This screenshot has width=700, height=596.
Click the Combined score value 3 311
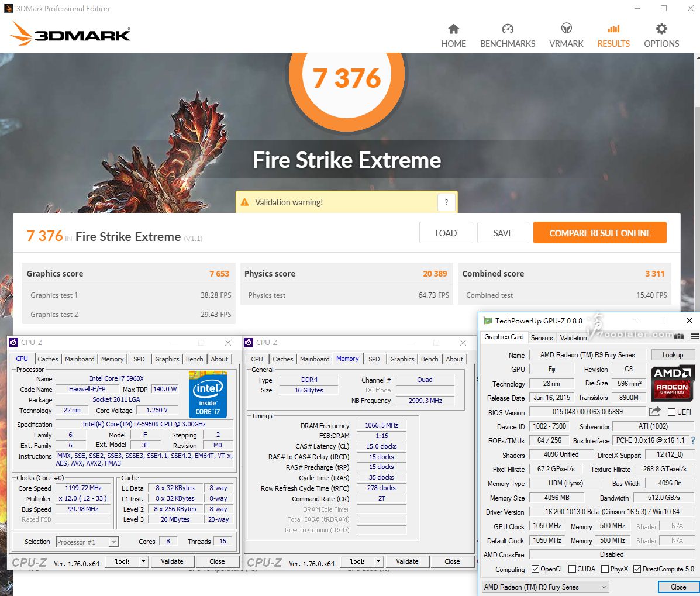(x=654, y=274)
